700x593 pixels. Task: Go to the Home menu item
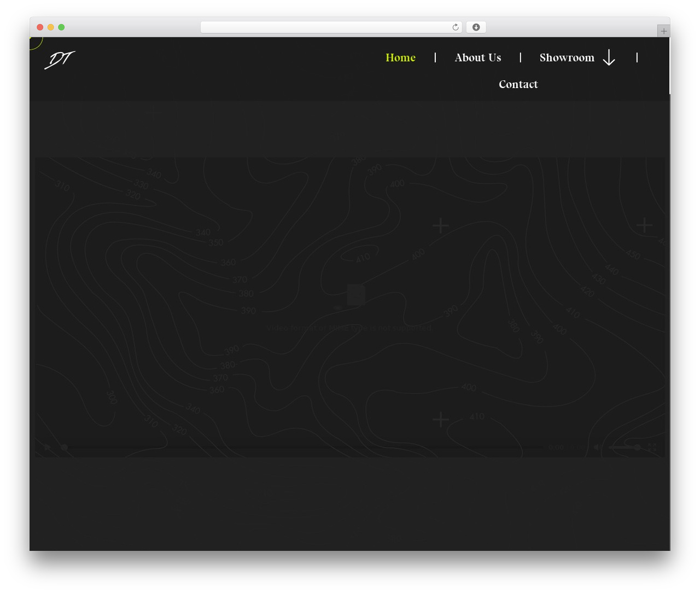[x=400, y=57]
